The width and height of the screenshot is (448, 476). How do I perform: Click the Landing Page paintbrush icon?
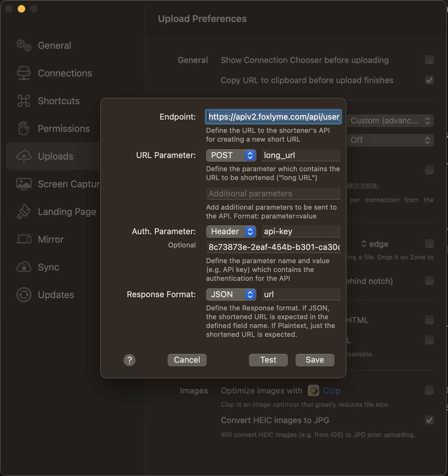click(24, 212)
